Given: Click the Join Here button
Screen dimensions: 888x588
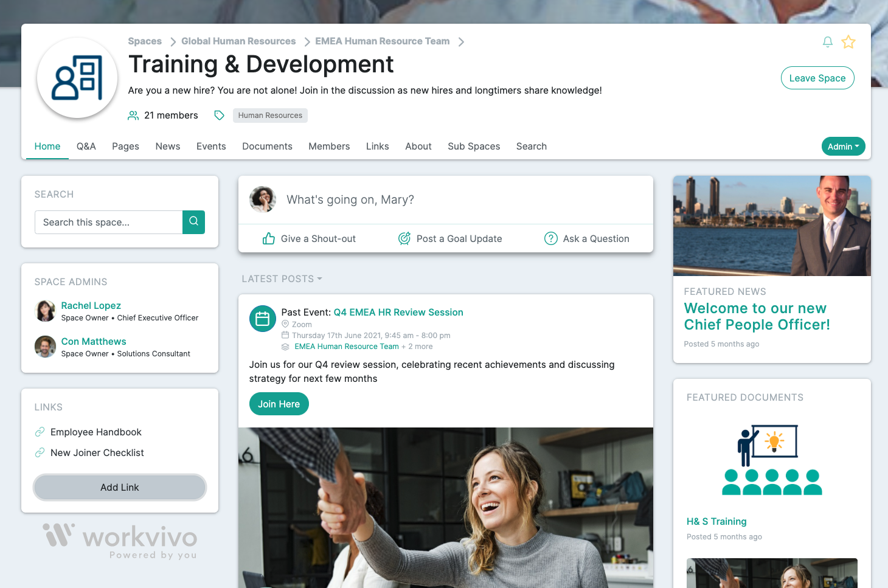Looking at the screenshot, I should [279, 404].
